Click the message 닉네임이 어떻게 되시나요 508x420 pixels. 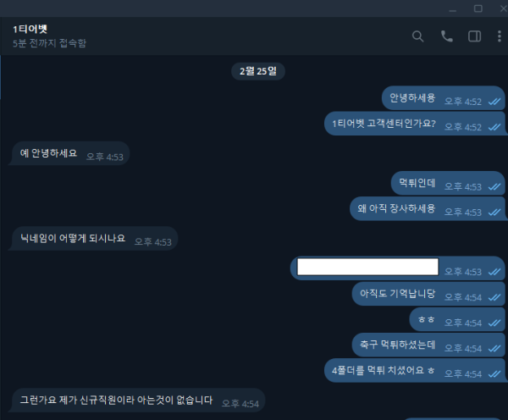pyautogui.click(x=94, y=239)
